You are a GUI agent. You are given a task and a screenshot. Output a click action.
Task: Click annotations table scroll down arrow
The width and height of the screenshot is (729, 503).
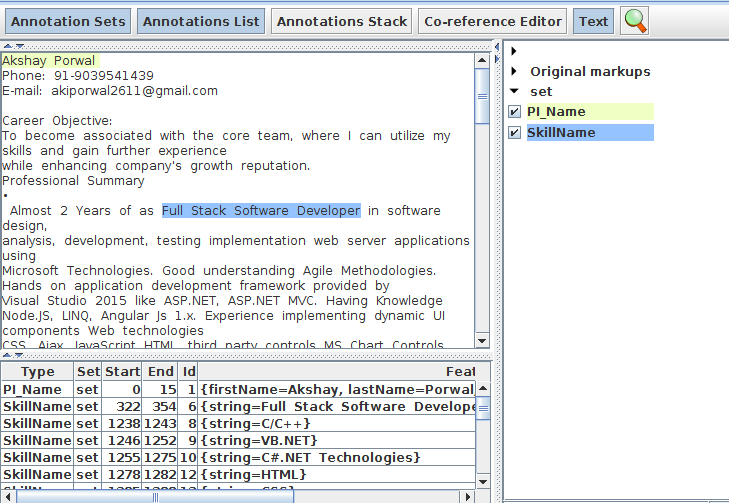pos(482,480)
